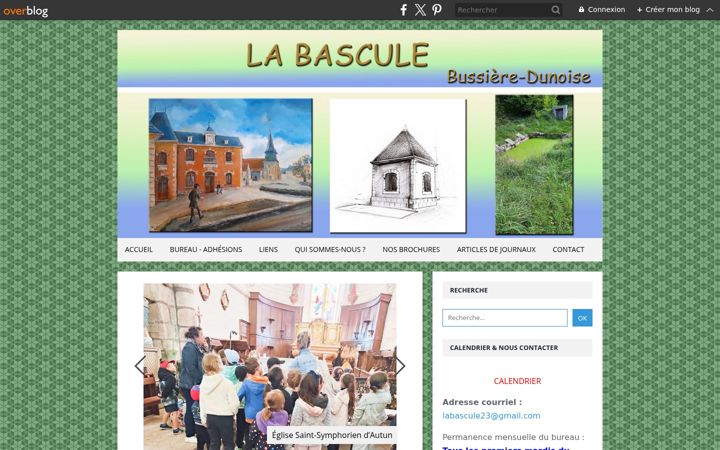Click the Adresse courriel label
The width and height of the screenshot is (720, 450).
pos(482,402)
